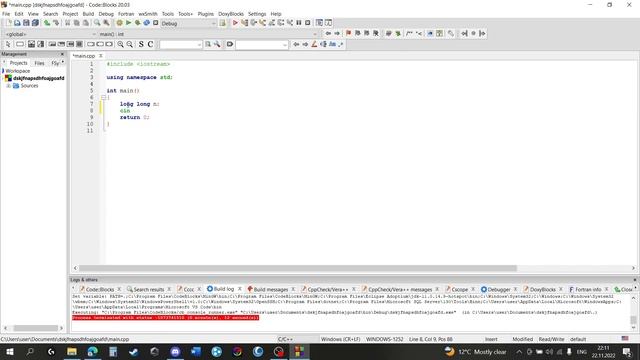Click the Redo toolbar icon
Screen dimensions: 640x360
(x=56, y=23)
